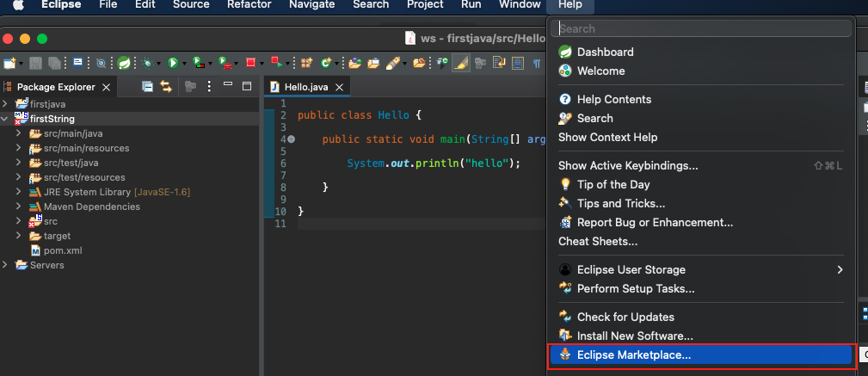Close the Hello.java editor tab

pos(340,88)
